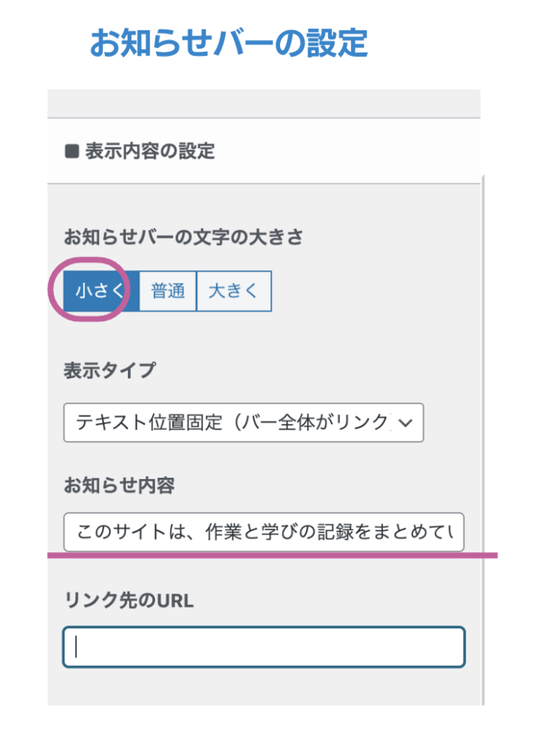Click the square icon beside 表示内容の設定
This screenshot has width=560, height=756.
point(72,152)
